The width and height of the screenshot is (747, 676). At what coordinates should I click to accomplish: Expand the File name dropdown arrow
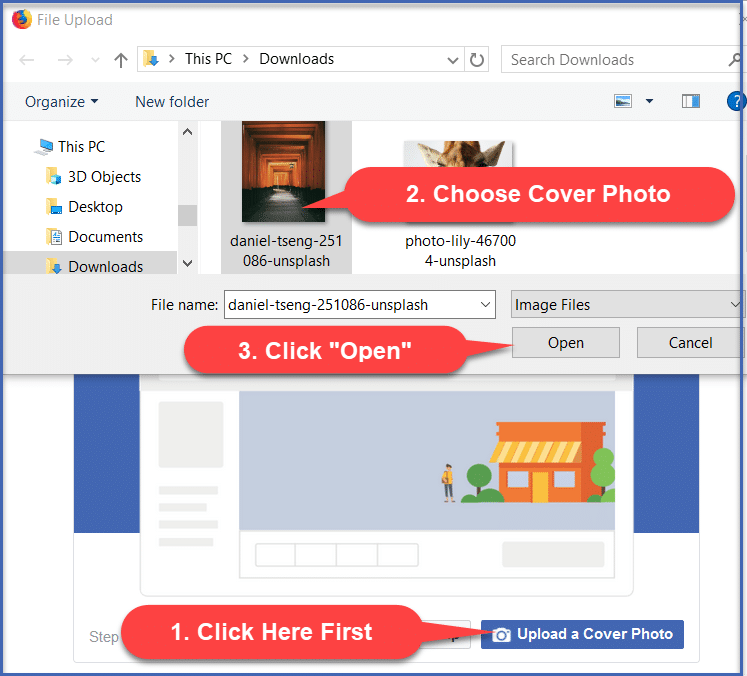(485, 304)
